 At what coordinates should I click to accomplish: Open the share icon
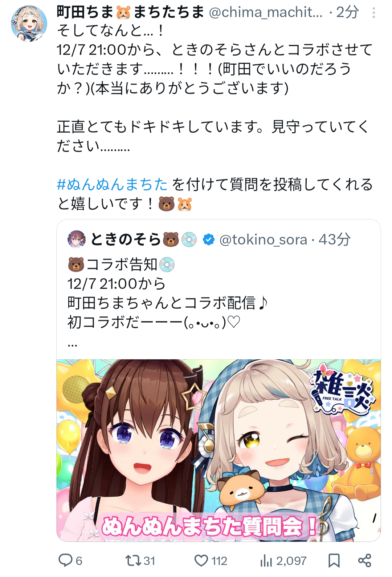pos(364,561)
